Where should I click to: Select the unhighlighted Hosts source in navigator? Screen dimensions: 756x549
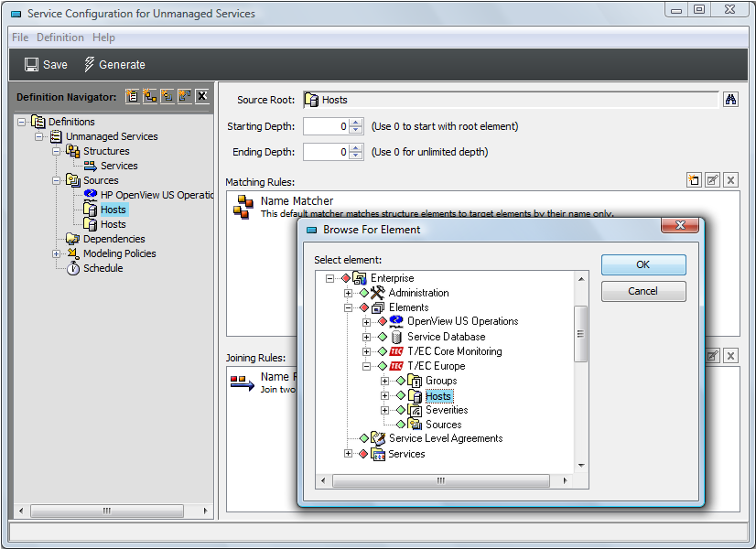click(113, 224)
